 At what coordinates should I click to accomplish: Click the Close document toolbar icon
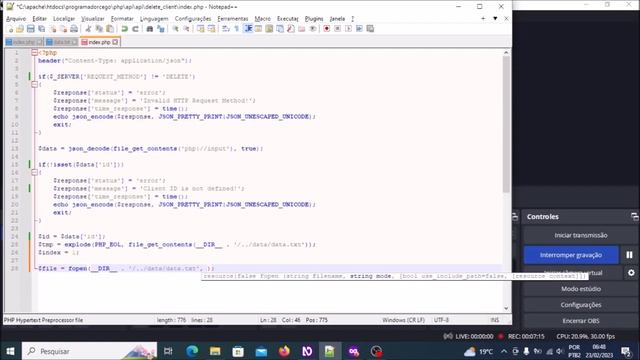click(53, 29)
